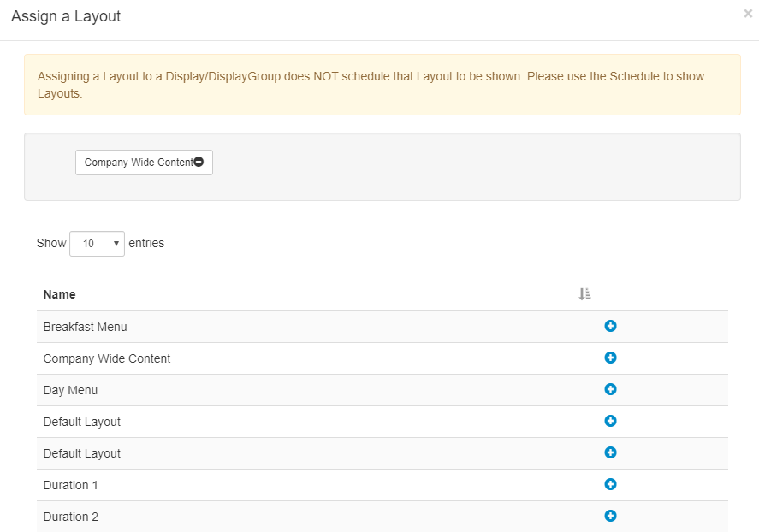Viewport: 759px width, 532px height.
Task: Close the Assign a Layout dialog
Action: 748,14
